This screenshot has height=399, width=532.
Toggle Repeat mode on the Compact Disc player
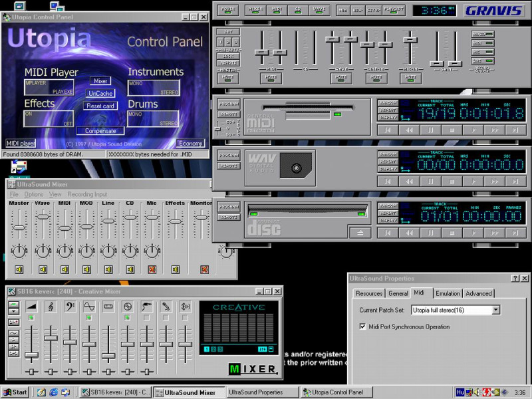coord(388,213)
